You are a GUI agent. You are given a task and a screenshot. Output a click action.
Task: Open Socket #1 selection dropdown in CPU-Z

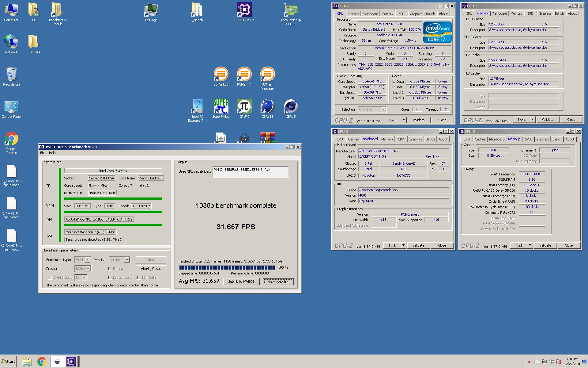coord(383,109)
